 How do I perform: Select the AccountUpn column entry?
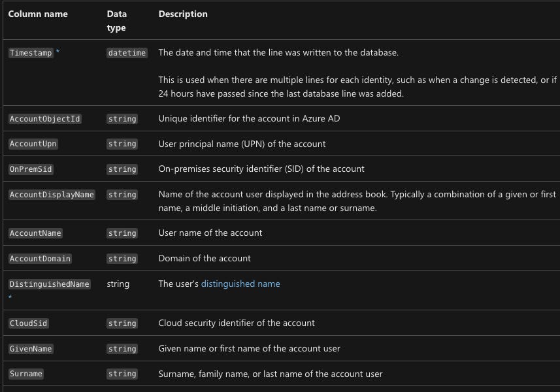point(33,144)
